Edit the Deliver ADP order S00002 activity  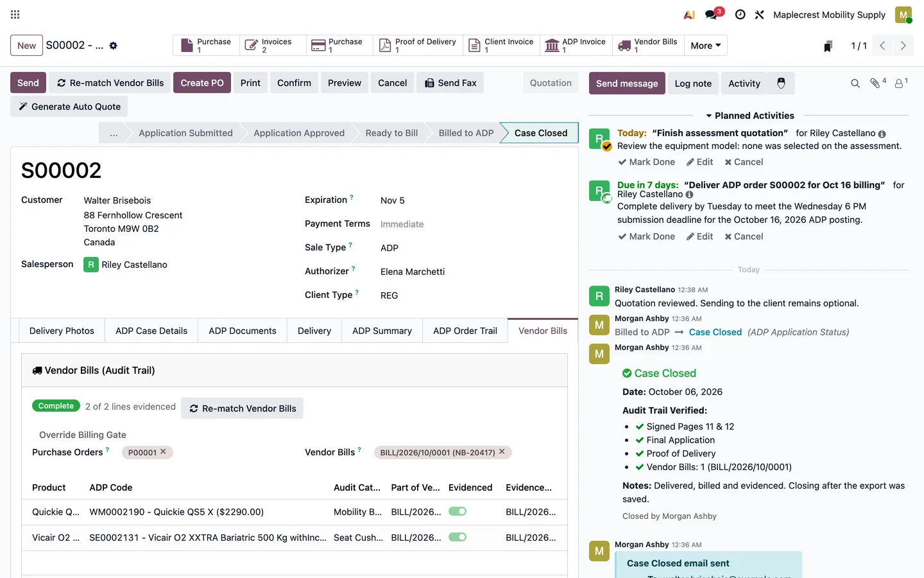coord(700,236)
